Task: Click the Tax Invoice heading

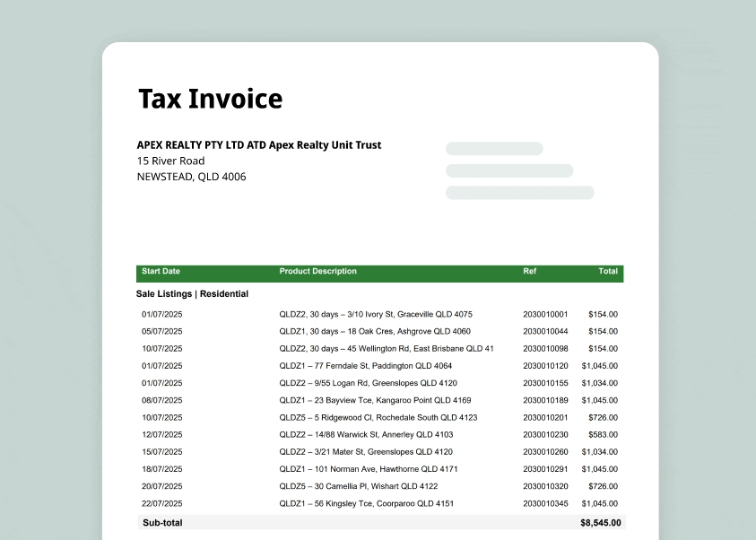Action: coord(210,99)
